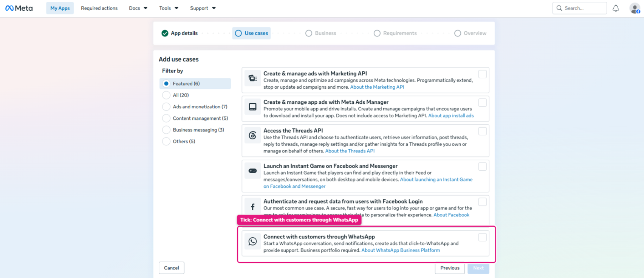Click the Marketing API ads icon

click(x=252, y=78)
